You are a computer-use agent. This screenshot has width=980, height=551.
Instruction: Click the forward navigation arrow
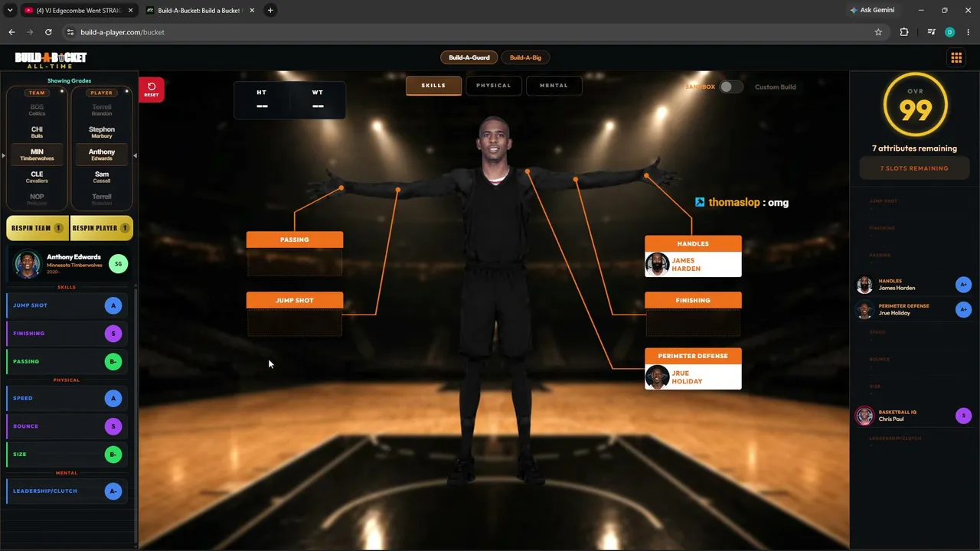click(x=30, y=32)
